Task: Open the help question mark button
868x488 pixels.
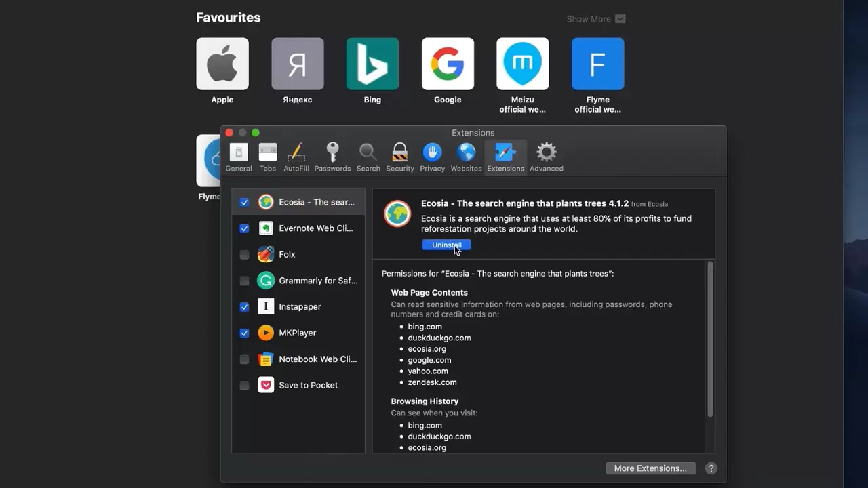Action: click(711, 468)
